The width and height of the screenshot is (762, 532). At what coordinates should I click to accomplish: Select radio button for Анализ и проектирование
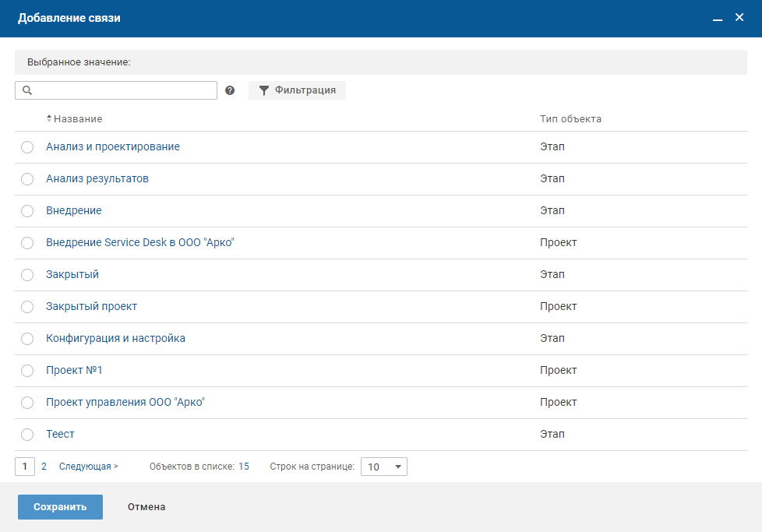[27, 147]
